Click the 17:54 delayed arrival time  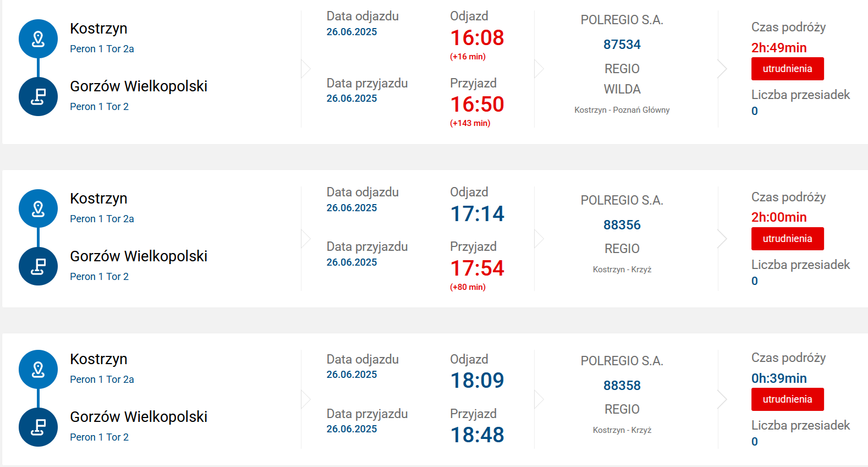click(477, 268)
